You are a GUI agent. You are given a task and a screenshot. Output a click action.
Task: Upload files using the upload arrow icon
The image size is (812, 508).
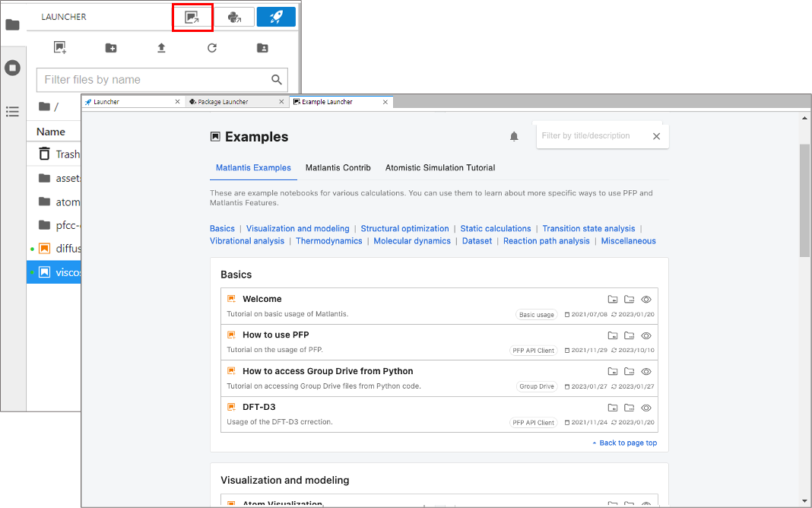[161, 48]
